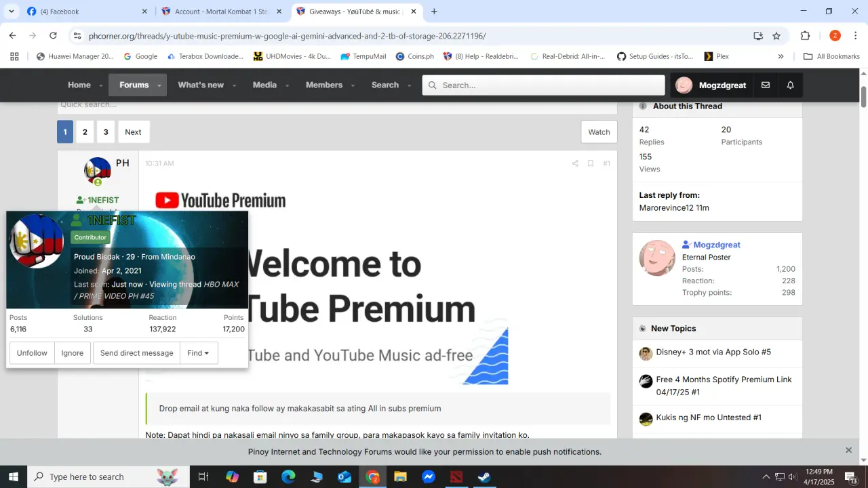This screenshot has width=868, height=488.
Task: Open the Home nav menu item
Action: coord(79,85)
